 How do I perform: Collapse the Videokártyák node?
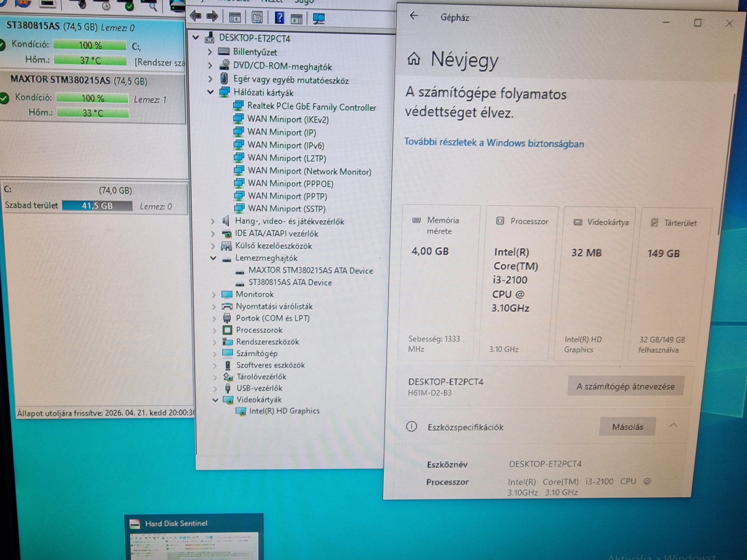(215, 400)
